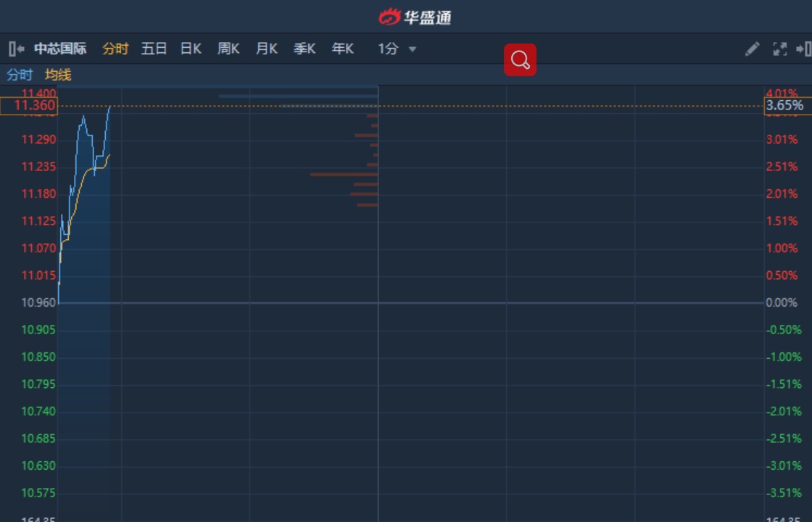Open fullscreen chart view icon
Viewport: 812px width, 522px height.
click(780, 49)
